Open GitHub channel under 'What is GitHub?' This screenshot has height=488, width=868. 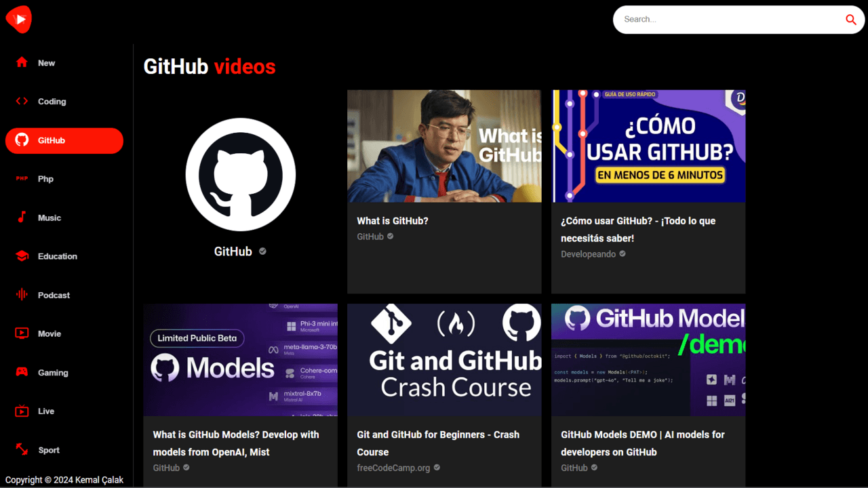point(370,237)
